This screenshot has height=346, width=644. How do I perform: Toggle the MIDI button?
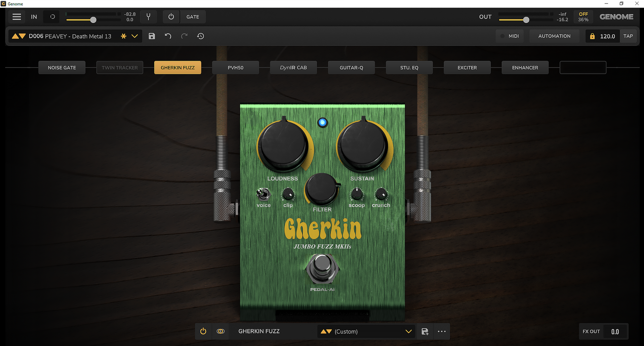coord(510,36)
